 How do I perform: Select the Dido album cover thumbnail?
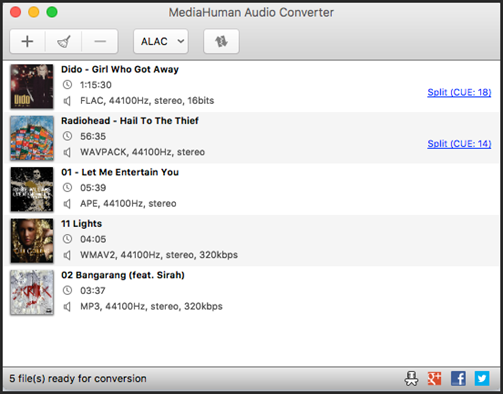point(32,86)
